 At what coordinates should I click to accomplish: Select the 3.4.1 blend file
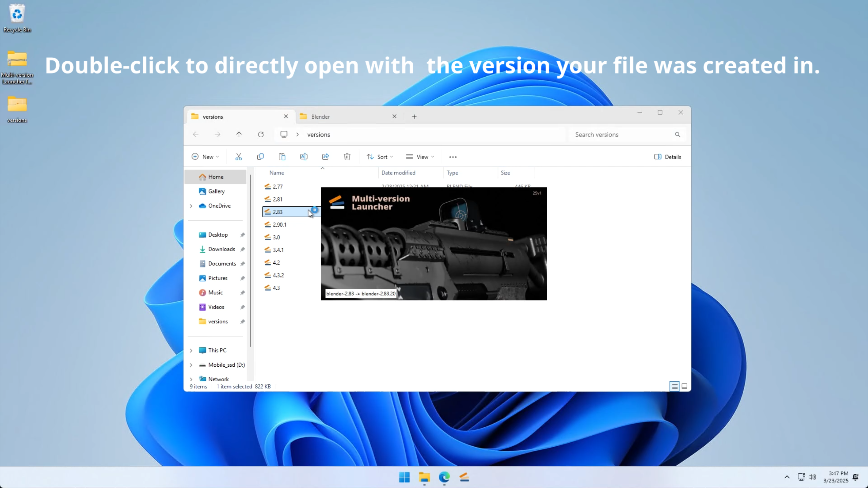(278, 250)
